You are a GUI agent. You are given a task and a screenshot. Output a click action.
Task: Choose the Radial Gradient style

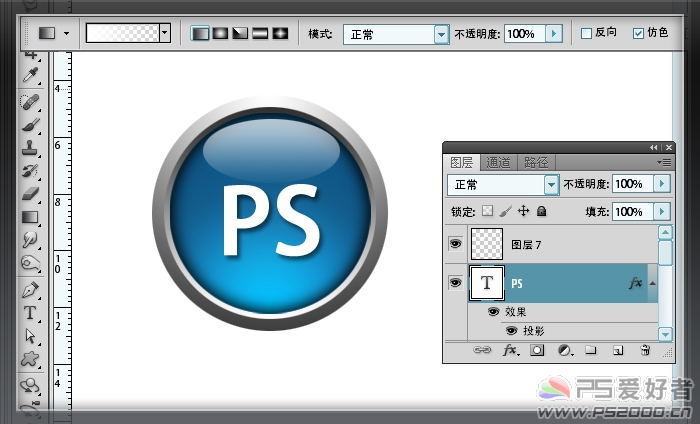pyautogui.click(x=220, y=33)
